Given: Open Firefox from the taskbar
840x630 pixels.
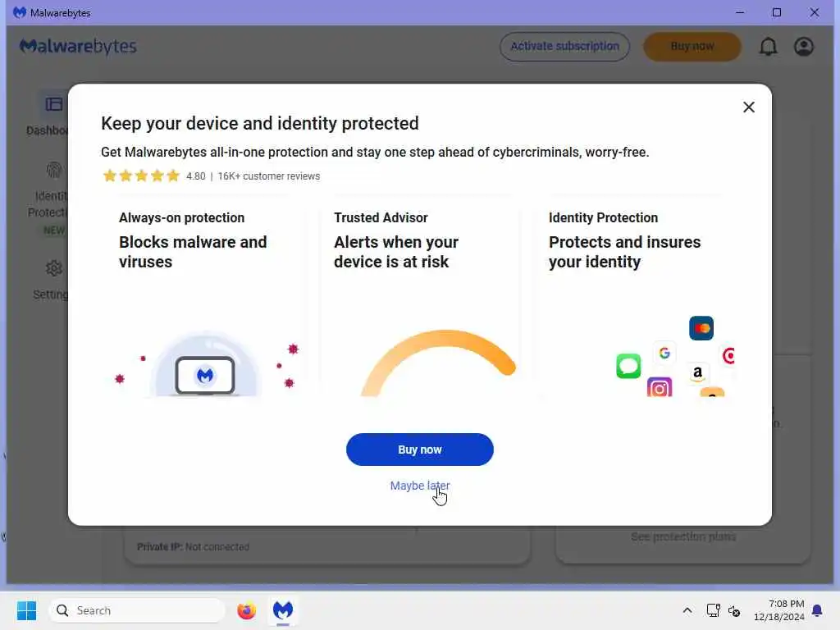Looking at the screenshot, I should coord(246,610).
